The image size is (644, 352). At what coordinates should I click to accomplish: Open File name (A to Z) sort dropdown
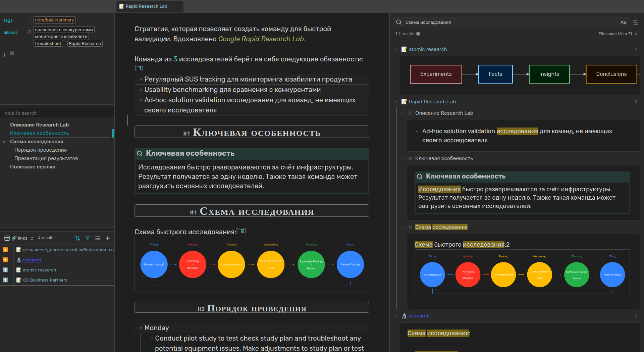(x=618, y=34)
